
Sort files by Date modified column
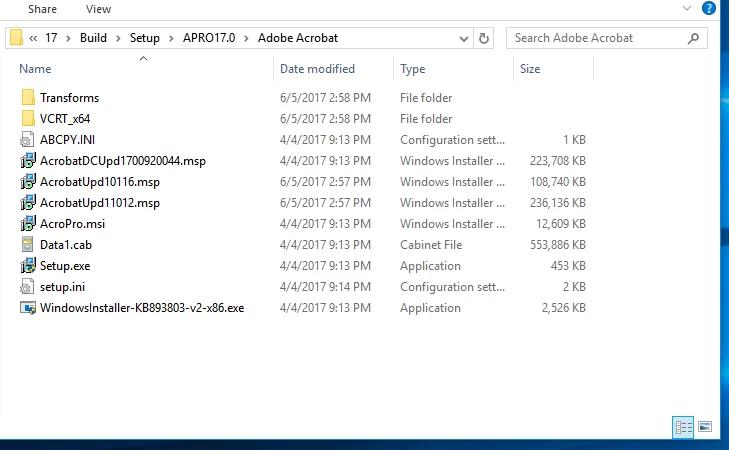tap(318, 69)
